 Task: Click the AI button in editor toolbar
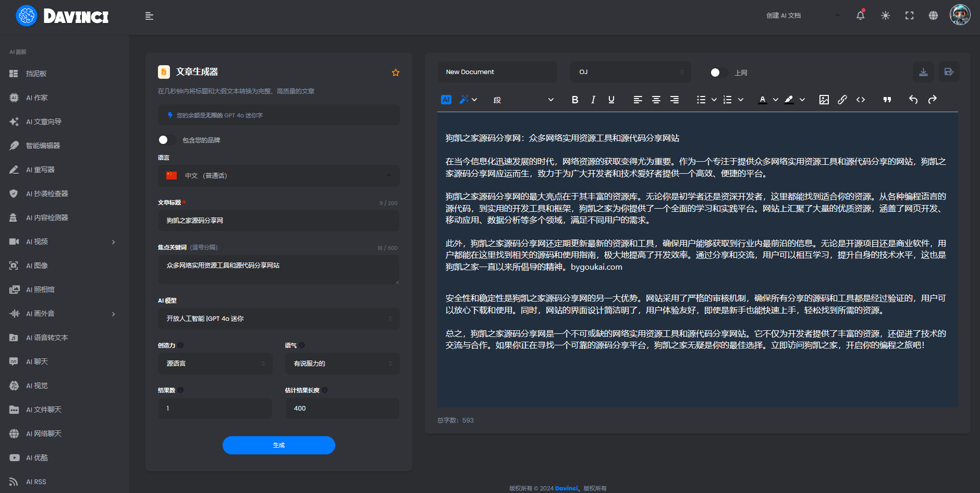446,100
